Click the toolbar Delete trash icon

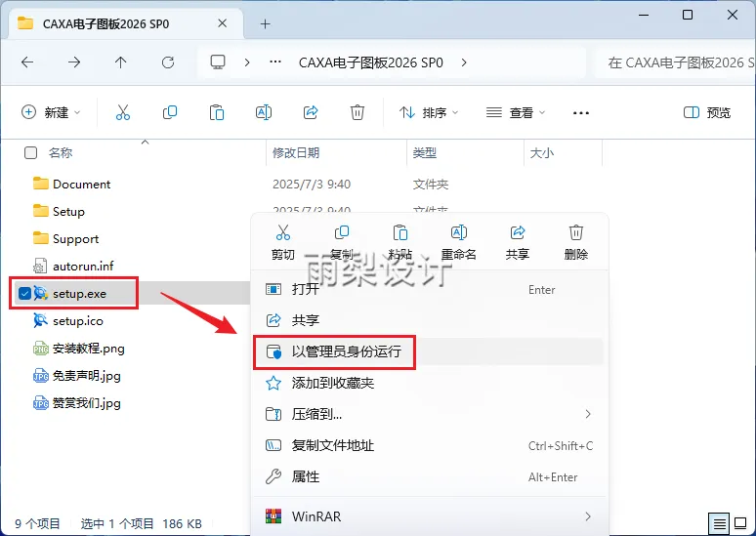point(357,112)
